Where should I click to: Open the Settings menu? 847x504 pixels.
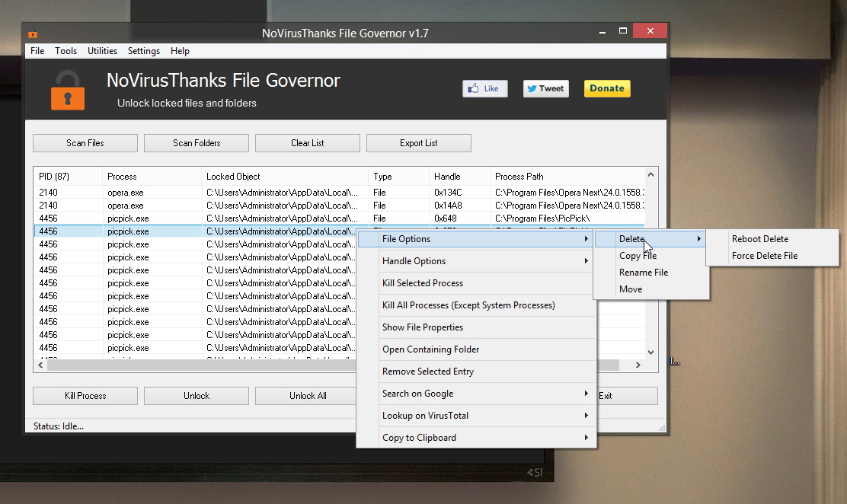144,51
